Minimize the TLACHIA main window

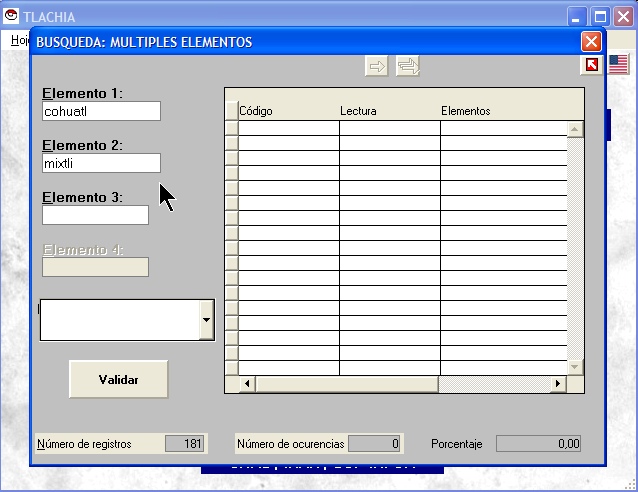(x=577, y=16)
